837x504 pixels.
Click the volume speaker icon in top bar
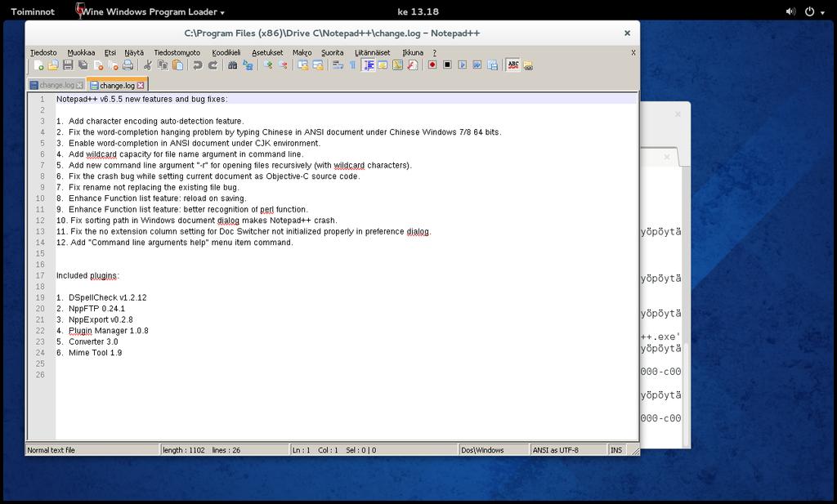pos(790,11)
